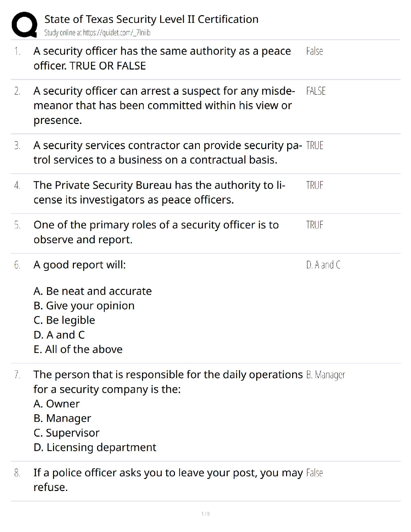This screenshot has height=532, width=411.
Task: Click the Quizlet logo icon
Action: pos(24,24)
